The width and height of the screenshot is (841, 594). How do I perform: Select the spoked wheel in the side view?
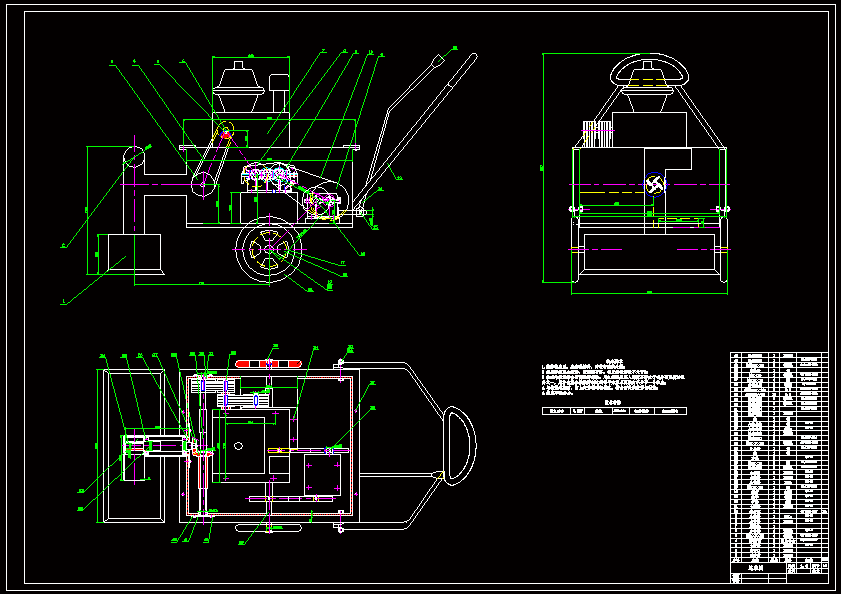pyautogui.click(x=268, y=249)
